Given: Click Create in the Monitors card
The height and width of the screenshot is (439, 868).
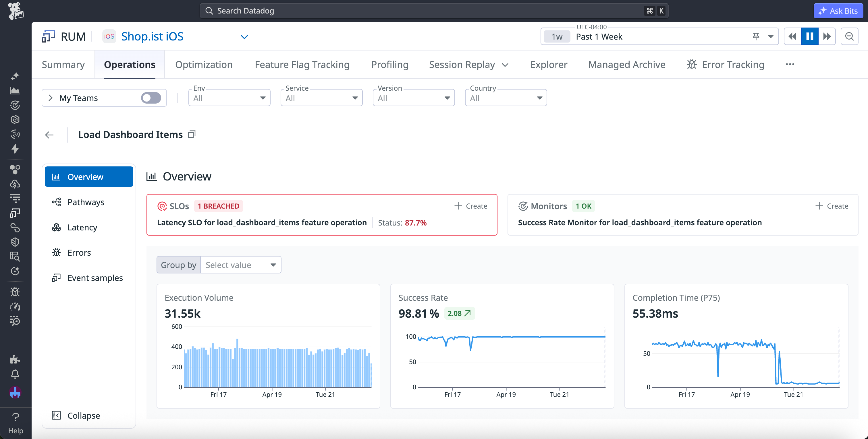Looking at the screenshot, I should pos(832,206).
